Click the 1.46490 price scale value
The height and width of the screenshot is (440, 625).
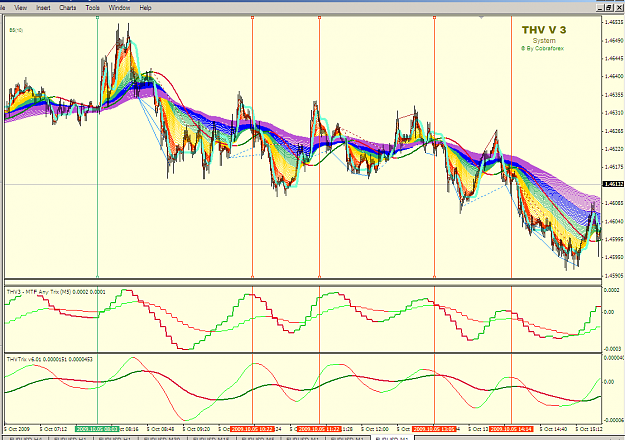click(614, 41)
